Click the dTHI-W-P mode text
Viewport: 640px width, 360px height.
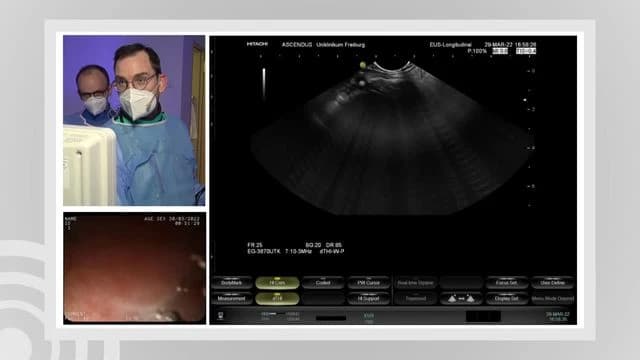click(x=332, y=251)
